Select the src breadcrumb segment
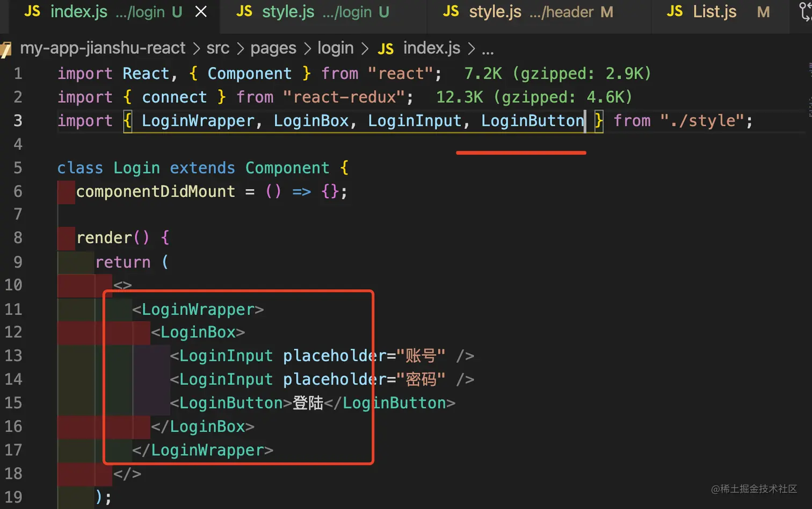The height and width of the screenshot is (509, 812). pyautogui.click(x=218, y=48)
